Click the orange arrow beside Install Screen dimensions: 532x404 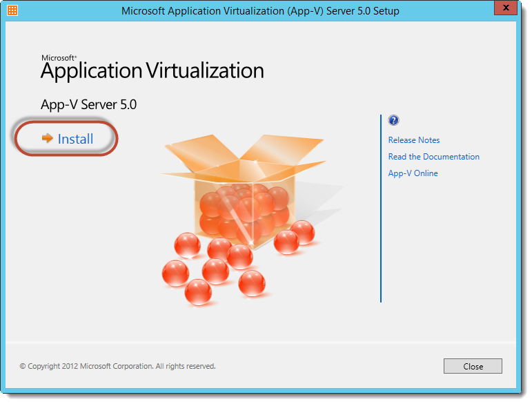point(48,138)
